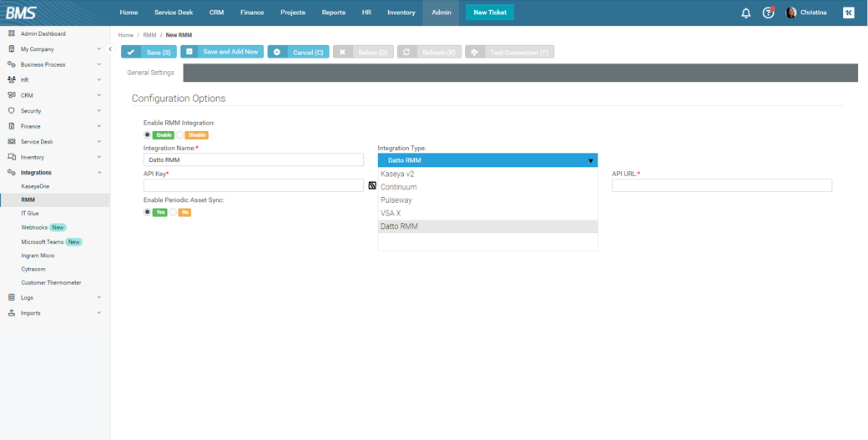Click Christina's profile avatar
This screenshot has height=440, width=868.
(x=791, y=13)
